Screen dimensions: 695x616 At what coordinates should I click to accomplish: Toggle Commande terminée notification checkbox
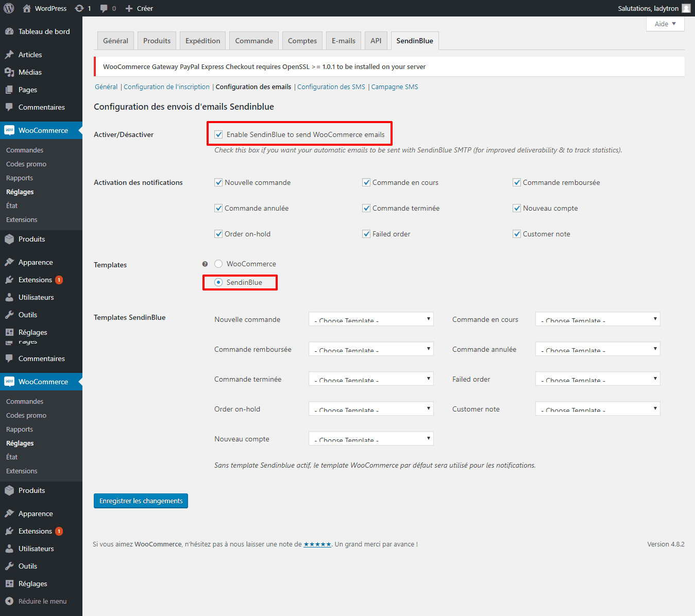click(366, 208)
